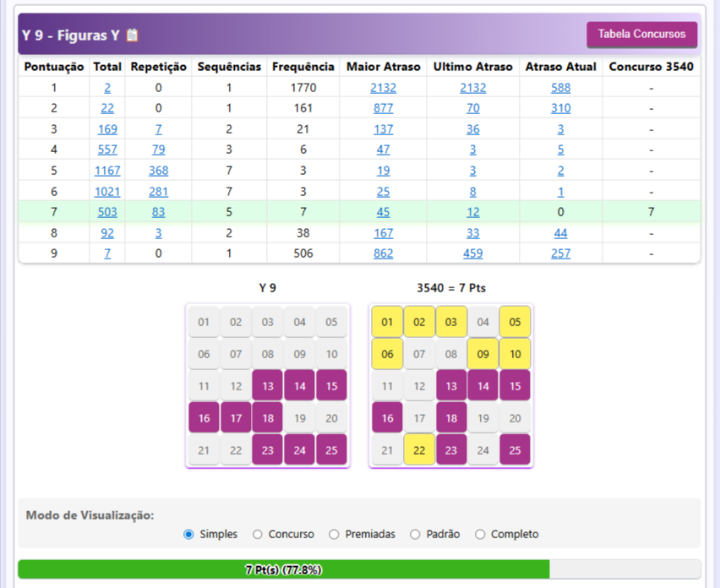The image size is (720, 588).
Task: Enable the Padrão display mode
Action: (415, 534)
